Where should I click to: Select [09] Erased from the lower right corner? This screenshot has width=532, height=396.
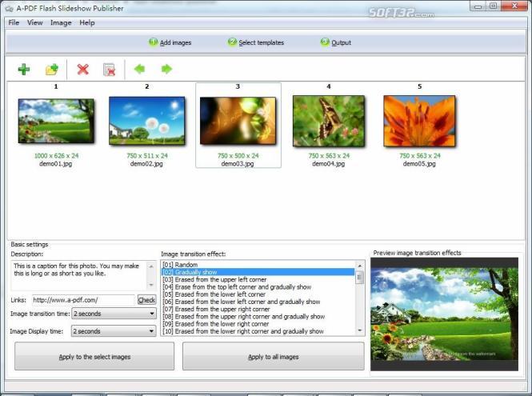[x=258, y=324]
